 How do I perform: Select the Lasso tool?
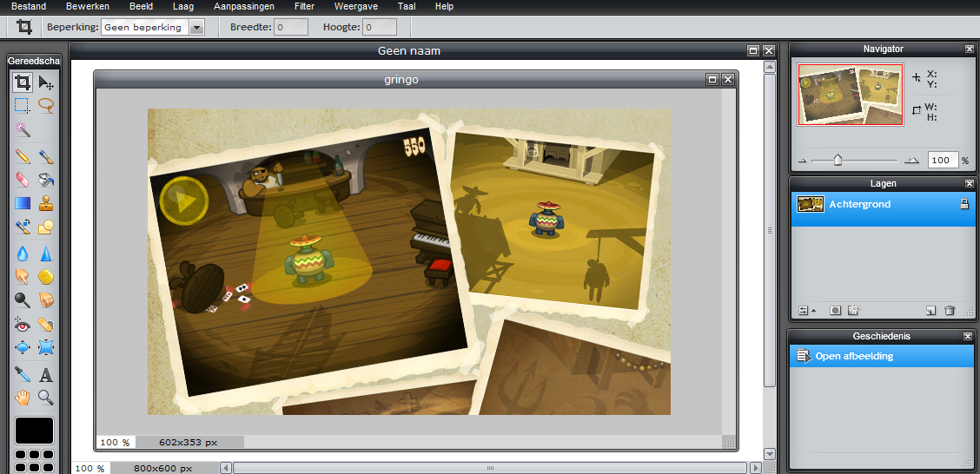click(x=46, y=106)
